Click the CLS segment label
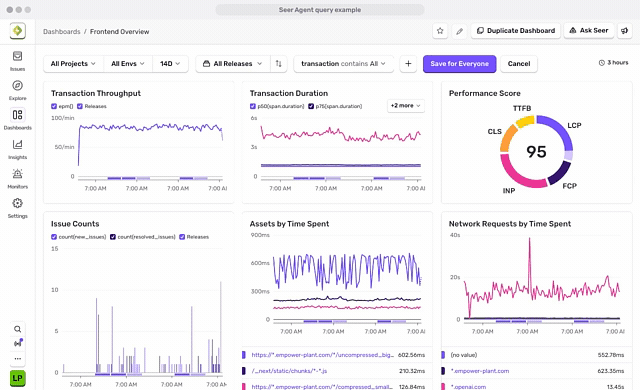This screenshot has width=640, height=390. (x=494, y=131)
